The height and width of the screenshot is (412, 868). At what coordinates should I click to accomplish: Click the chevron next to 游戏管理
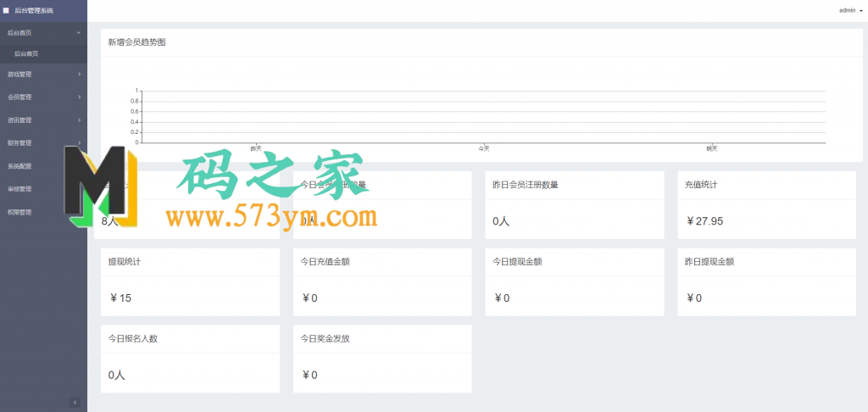point(79,75)
